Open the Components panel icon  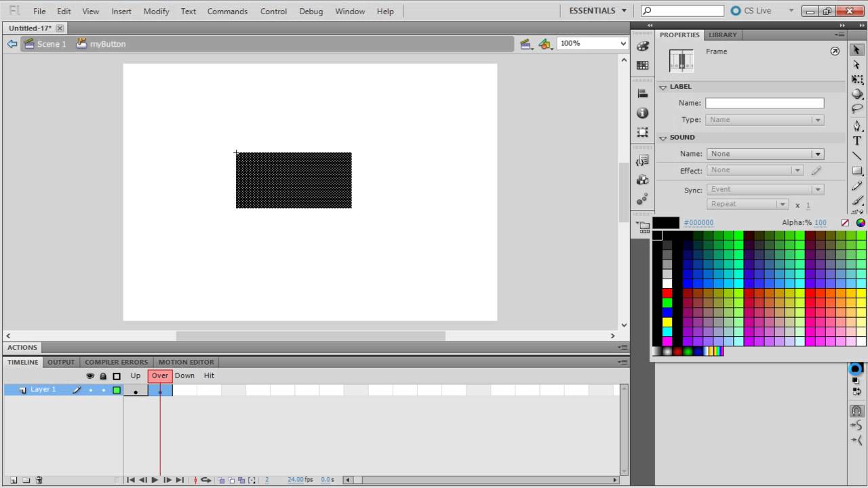point(642,180)
